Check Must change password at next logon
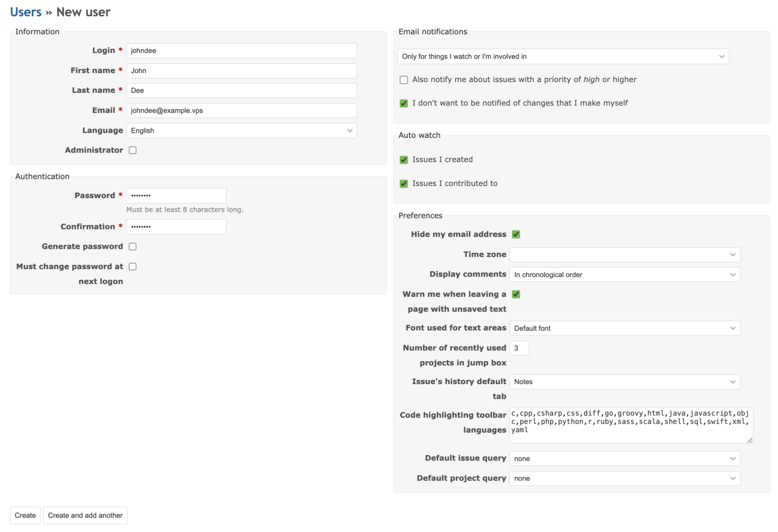778x532 pixels. point(132,266)
